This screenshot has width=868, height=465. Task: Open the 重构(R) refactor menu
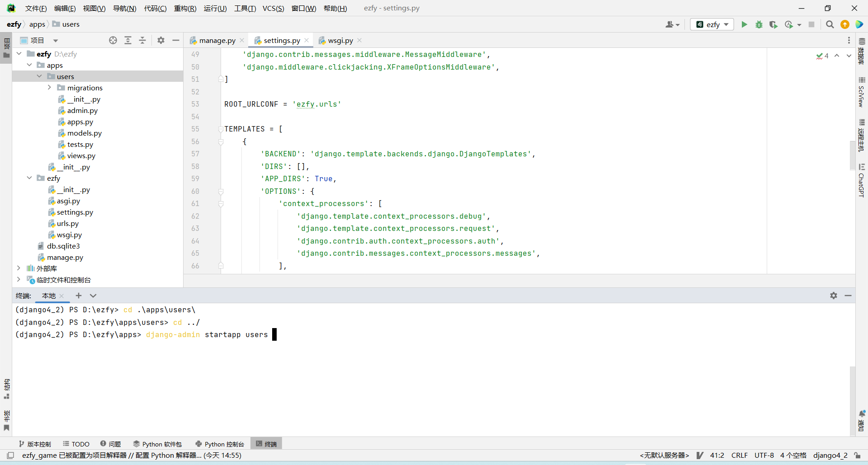coord(185,8)
